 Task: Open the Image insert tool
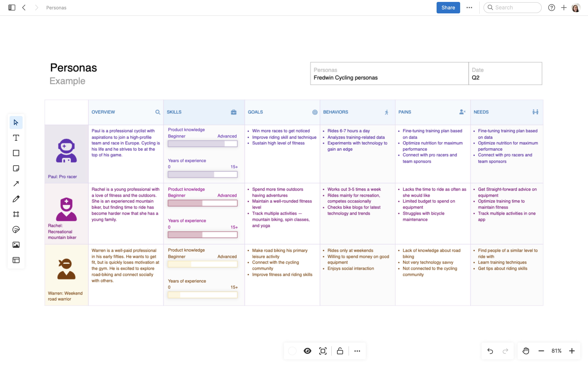click(16, 245)
